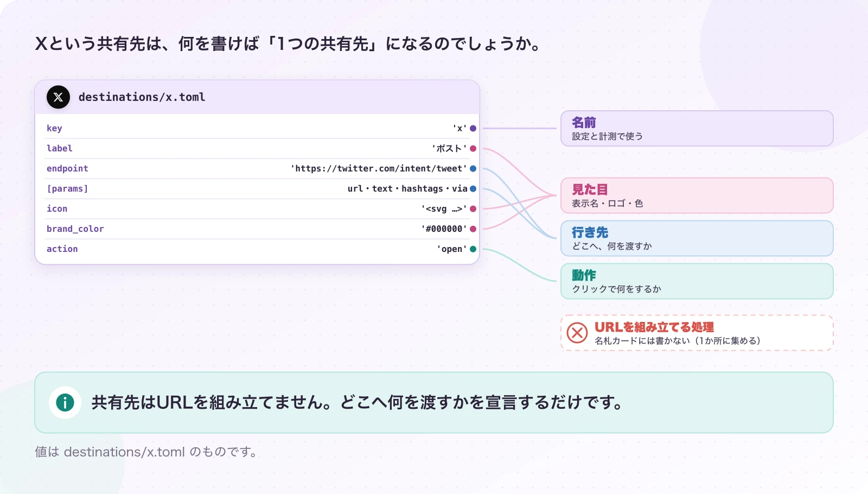Image resolution: width=868 pixels, height=494 pixels.
Task: Select the 動作 category card
Action: tap(697, 281)
